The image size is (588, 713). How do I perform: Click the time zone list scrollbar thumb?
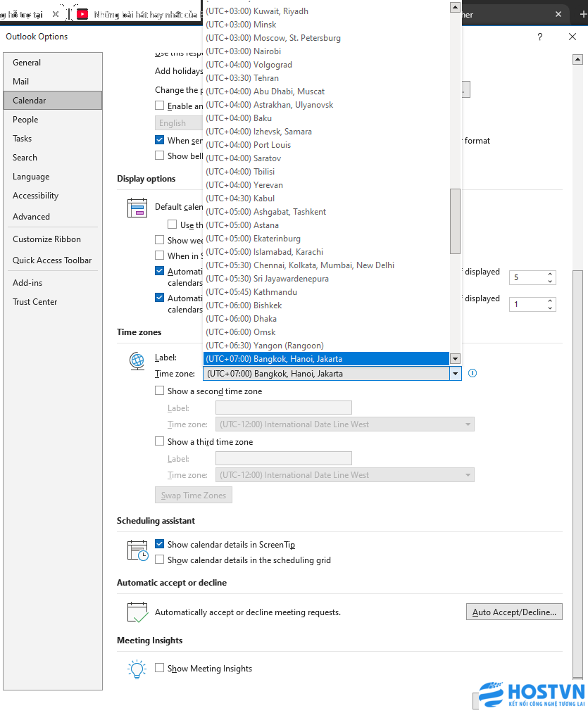click(455, 222)
